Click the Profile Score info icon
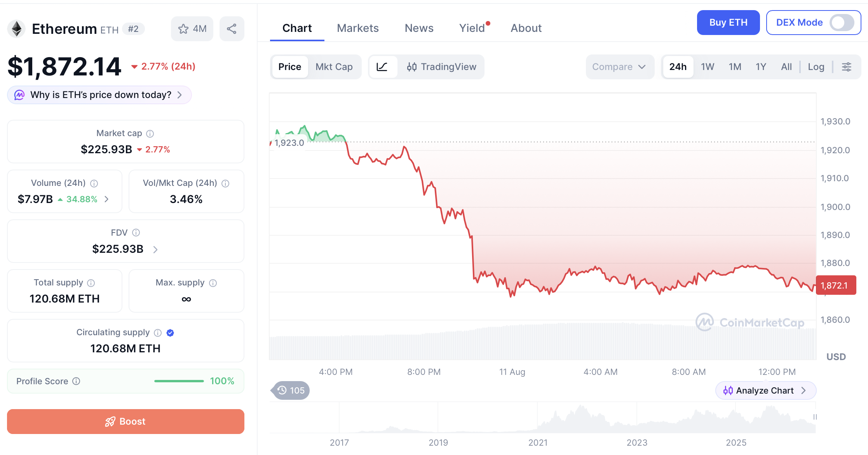Screen dimensions: 868x455 [x=76, y=381]
